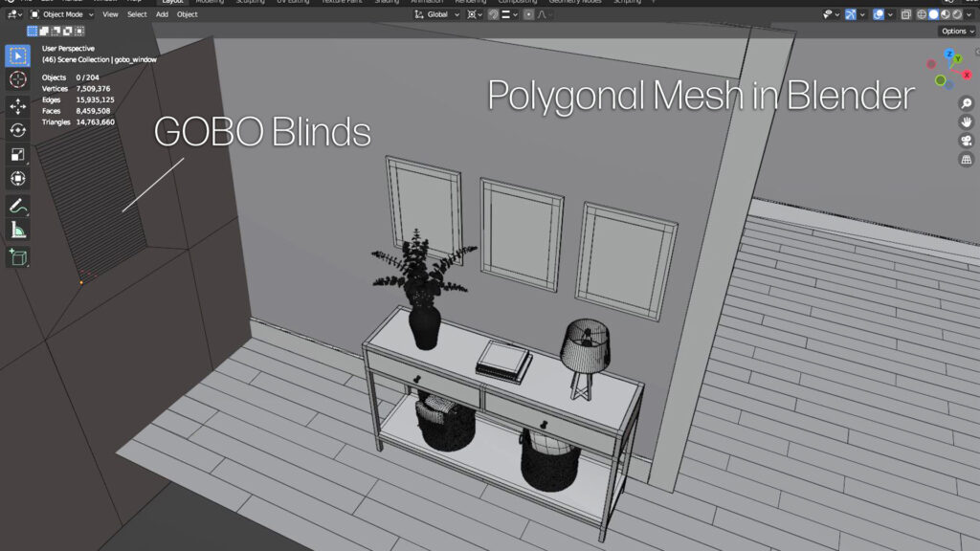Select the Add Cube tool
Screen dimensions: 980x551
point(18,256)
